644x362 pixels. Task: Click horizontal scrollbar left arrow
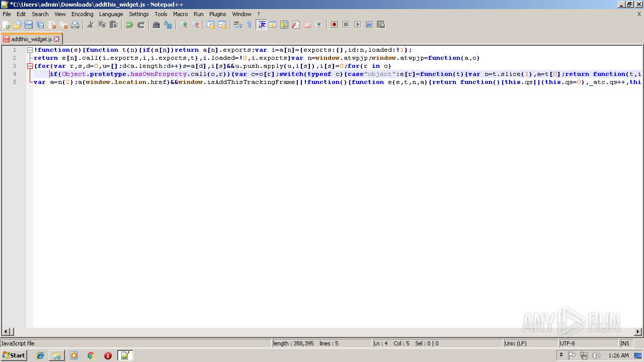point(6,331)
